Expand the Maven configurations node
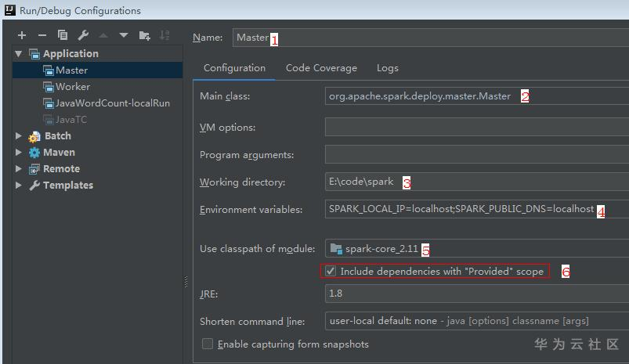The width and height of the screenshot is (629, 364). tap(19, 152)
